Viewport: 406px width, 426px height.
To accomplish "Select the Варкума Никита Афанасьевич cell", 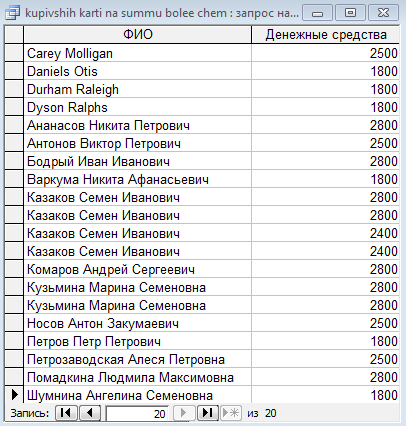I will tap(137, 179).
